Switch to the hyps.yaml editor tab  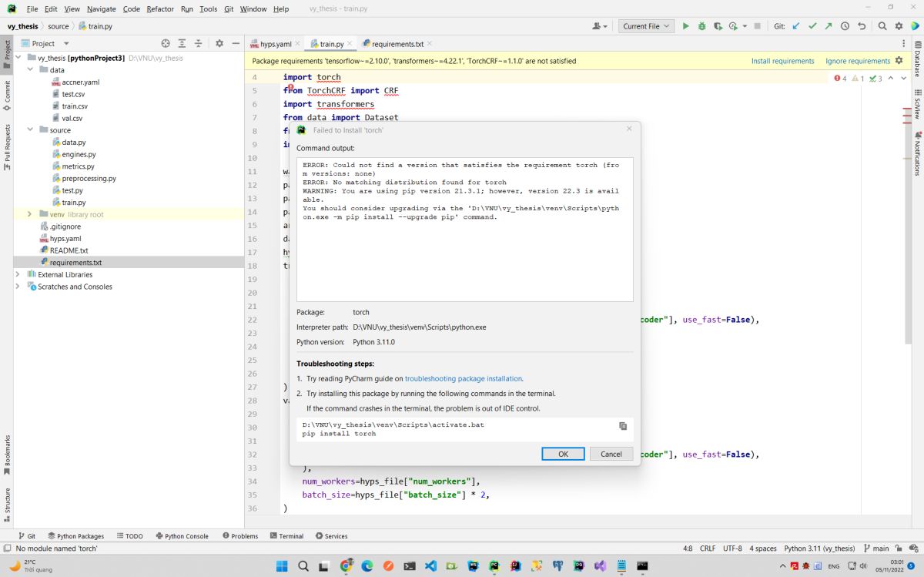click(x=276, y=44)
